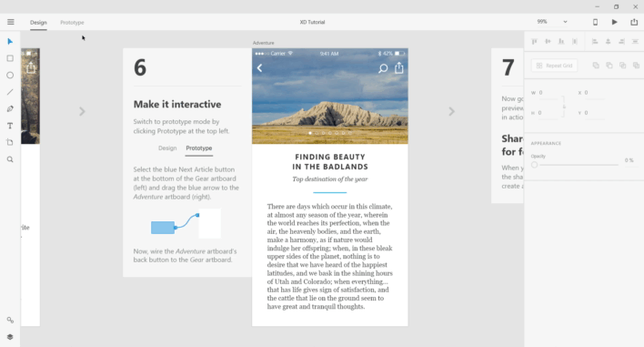Click the Repeat Grid button

tap(555, 66)
